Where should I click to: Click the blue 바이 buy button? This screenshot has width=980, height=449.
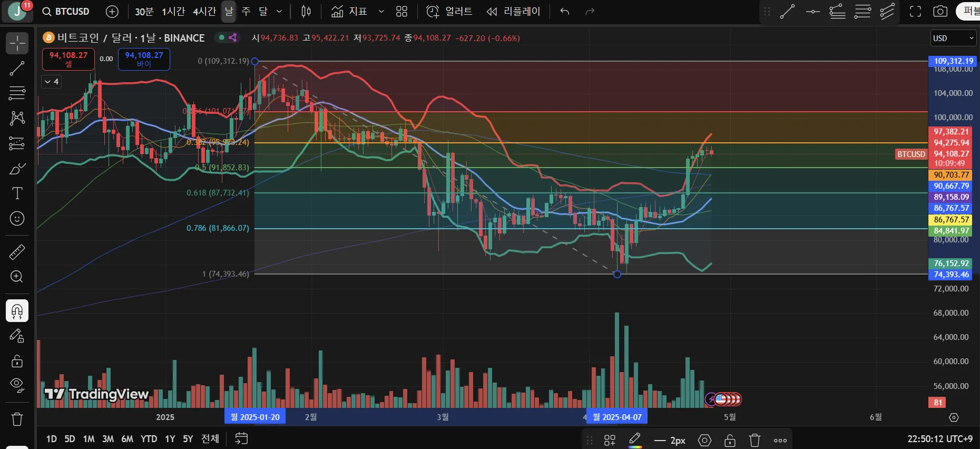[x=144, y=59]
